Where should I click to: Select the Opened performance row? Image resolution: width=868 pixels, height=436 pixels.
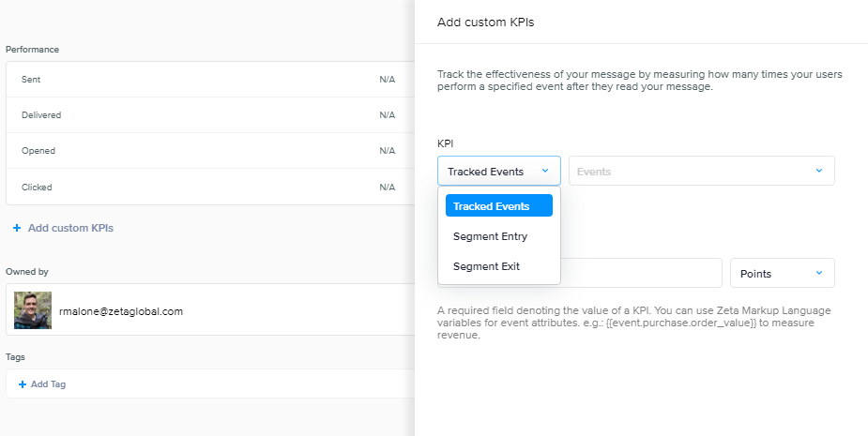[206, 151]
